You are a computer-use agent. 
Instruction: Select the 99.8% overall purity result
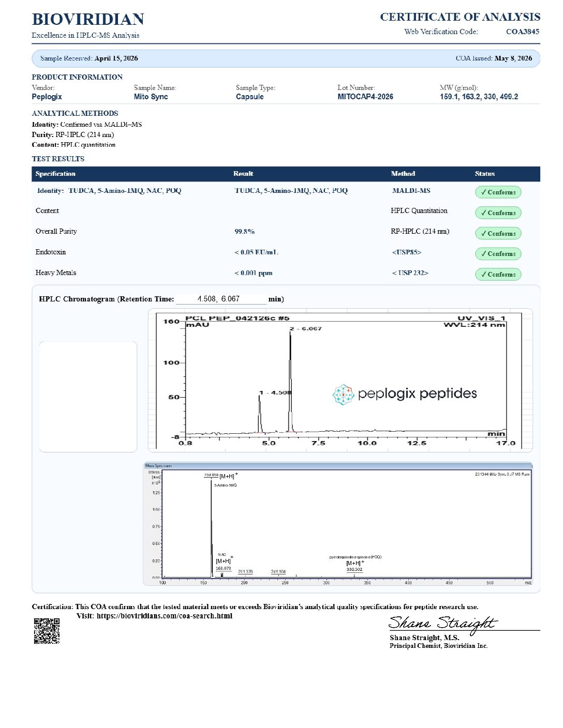(244, 232)
